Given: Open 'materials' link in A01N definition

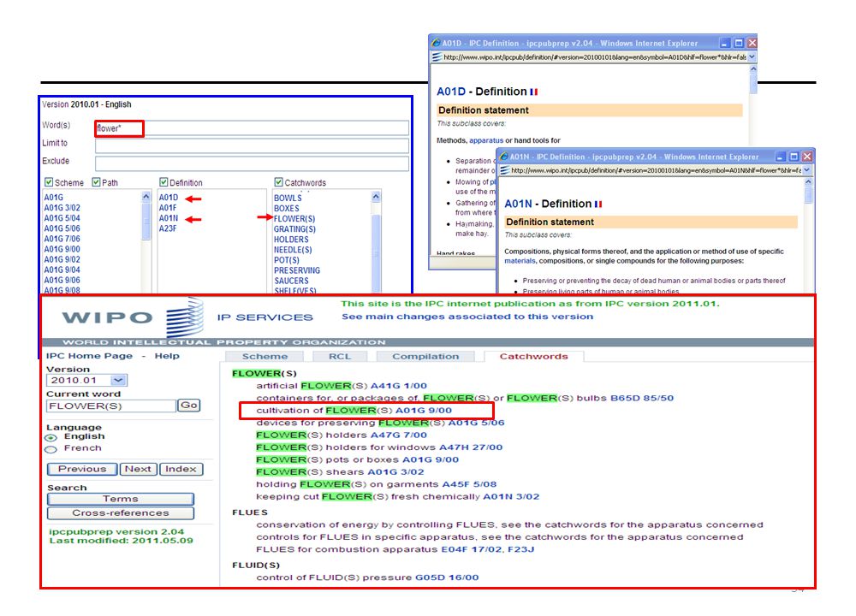Looking at the screenshot, I should [520, 261].
